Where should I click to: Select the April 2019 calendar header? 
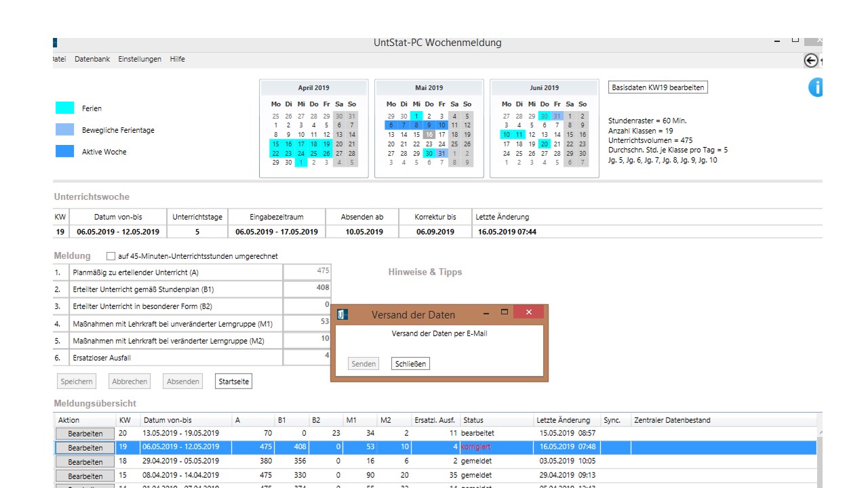pyautogui.click(x=313, y=88)
